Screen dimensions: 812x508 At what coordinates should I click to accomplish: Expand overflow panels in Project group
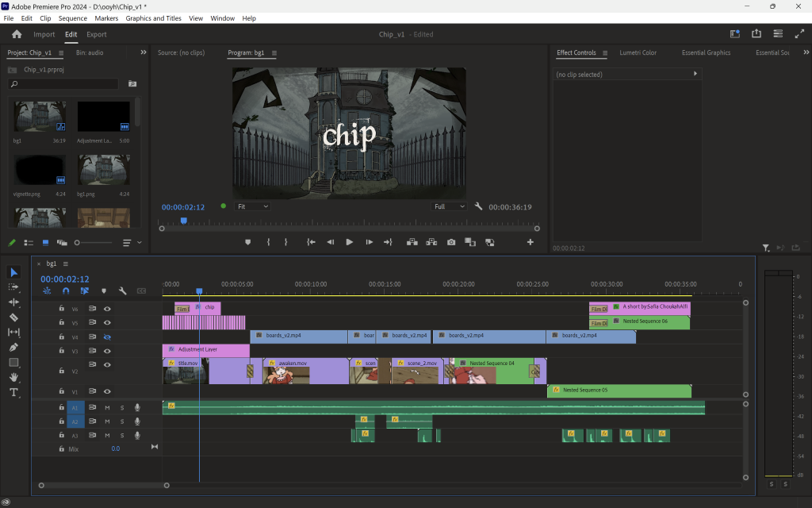[x=144, y=52]
